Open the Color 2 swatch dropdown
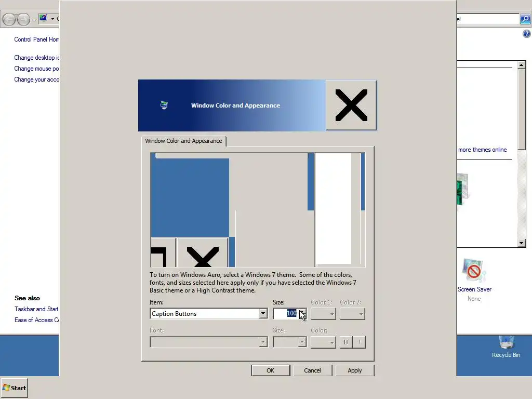The height and width of the screenshot is (399, 532). [352, 314]
